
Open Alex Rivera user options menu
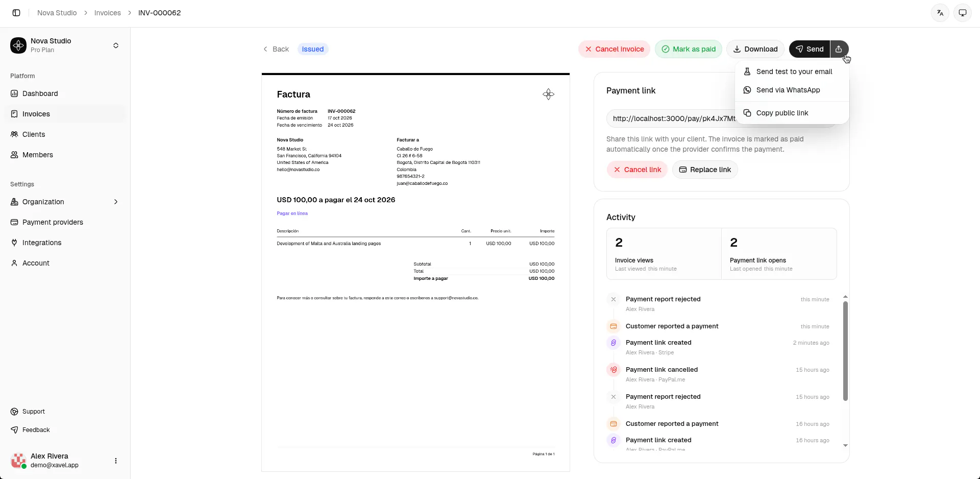click(116, 461)
